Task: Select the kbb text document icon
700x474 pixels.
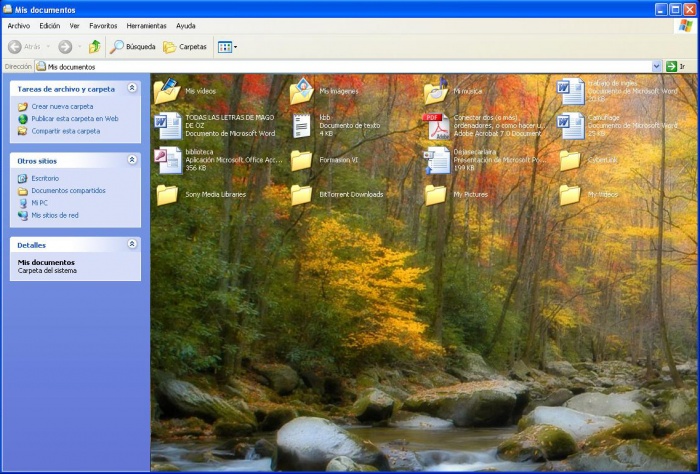Action: pos(302,126)
